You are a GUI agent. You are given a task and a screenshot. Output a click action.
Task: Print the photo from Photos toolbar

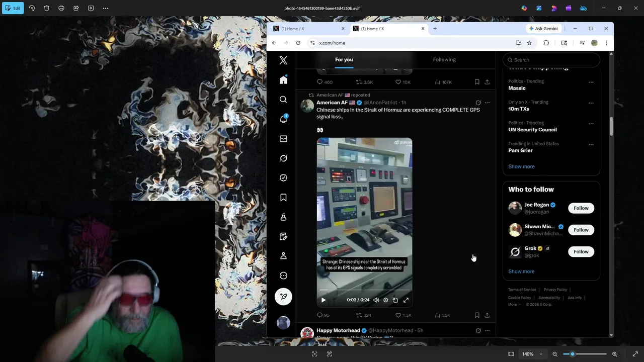[61, 8]
